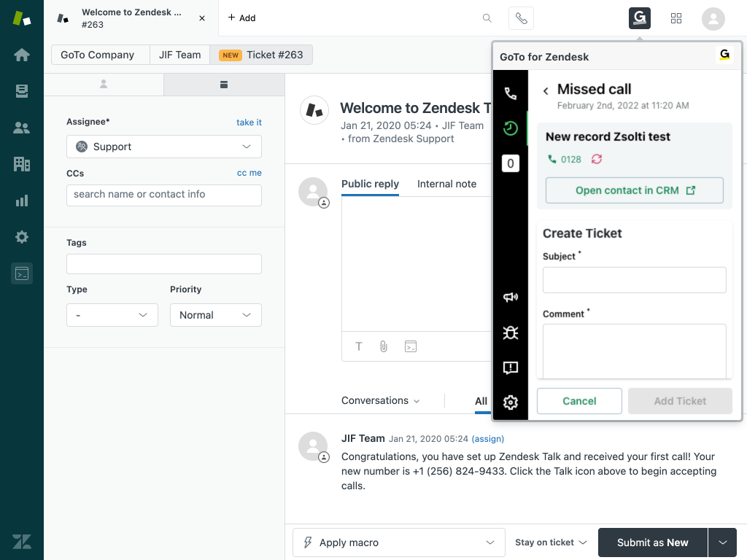This screenshot has width=747, height=560.
Task: Select the JIF Team breadcrumb tab
Action: pyautogui.click(x=179, y=55)
